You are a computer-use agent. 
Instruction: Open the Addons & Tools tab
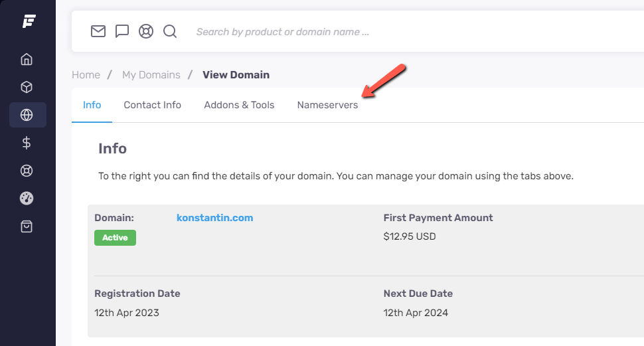tap(239, 105)
